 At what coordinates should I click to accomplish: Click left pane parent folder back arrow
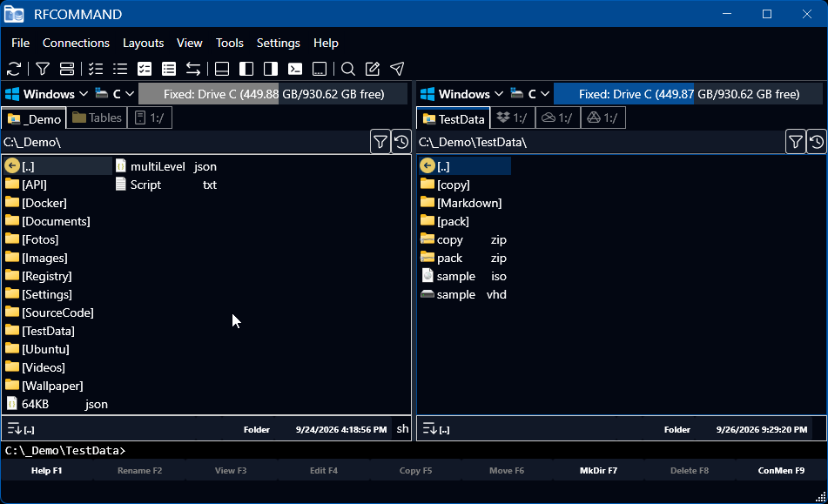(11, 166)
